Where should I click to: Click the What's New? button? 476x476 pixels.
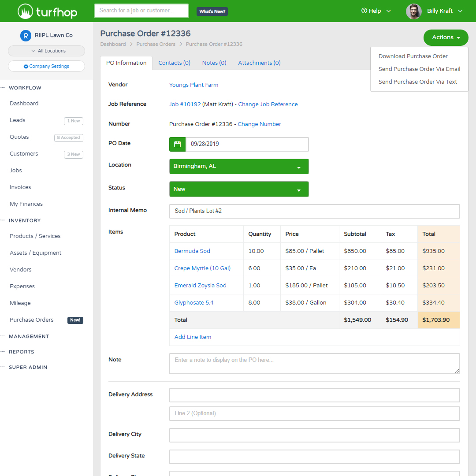tap(212, 11)
